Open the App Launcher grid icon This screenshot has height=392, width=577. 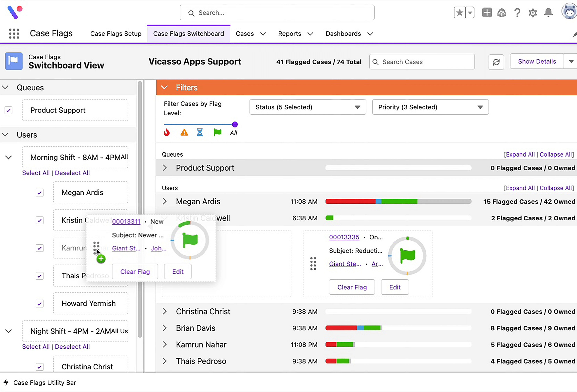pyautogui.click(x=14, y=34)
